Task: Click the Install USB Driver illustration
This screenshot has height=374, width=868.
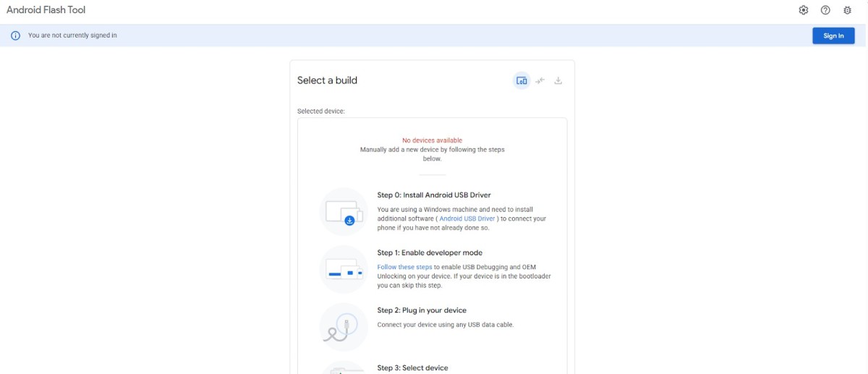Action: pyautogui.click(x=344, y=211)
